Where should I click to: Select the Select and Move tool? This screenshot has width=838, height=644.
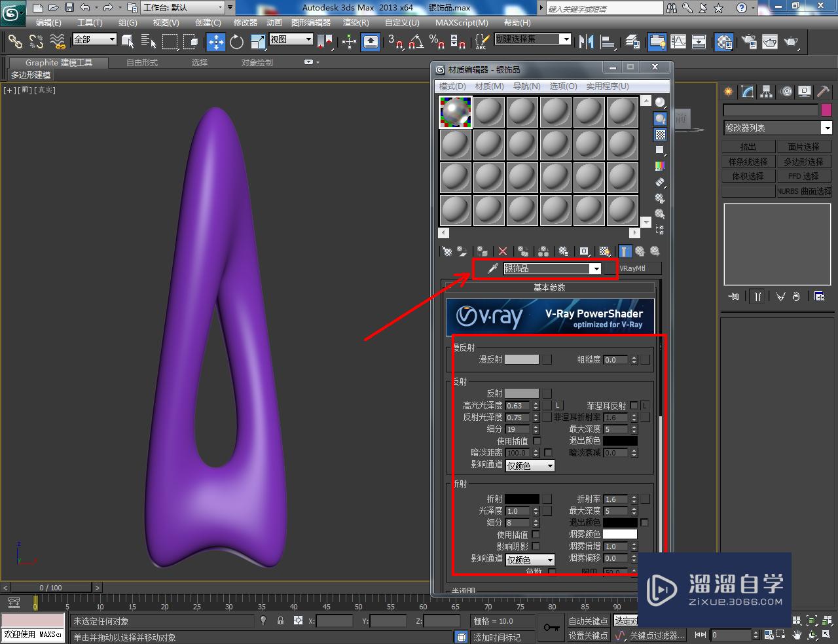click(x=215, y=42)
